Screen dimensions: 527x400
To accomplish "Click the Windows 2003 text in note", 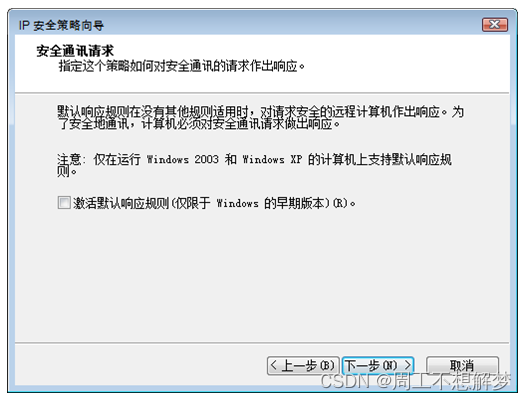I will (x=183, y=159).
